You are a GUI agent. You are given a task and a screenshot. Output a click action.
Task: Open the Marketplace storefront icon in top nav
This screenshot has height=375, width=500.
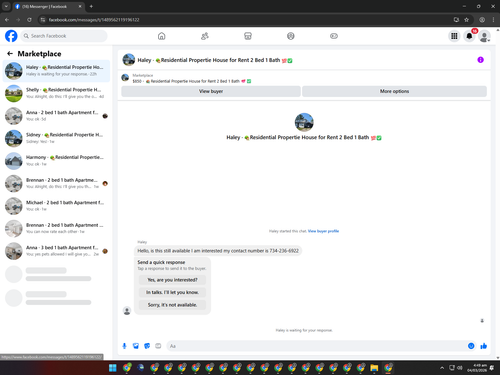[x=248, y=36]
